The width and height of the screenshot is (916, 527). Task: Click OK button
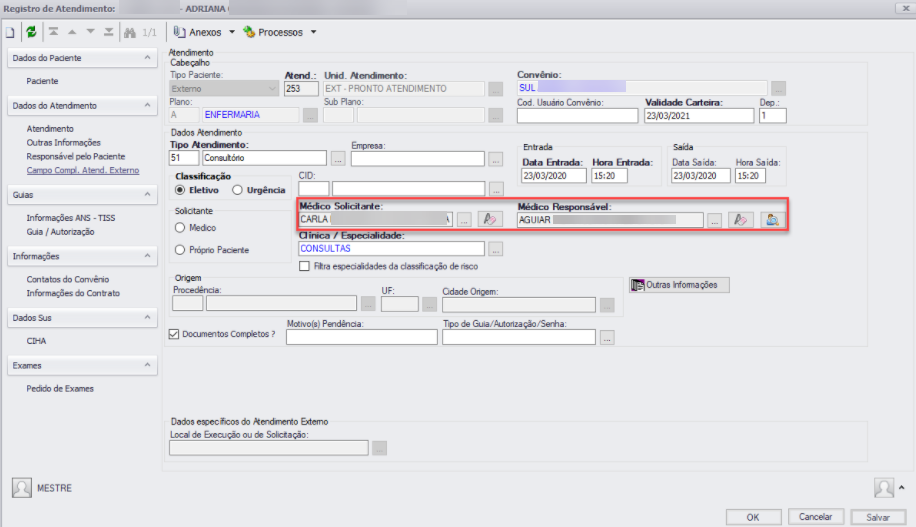pos(754,517)
